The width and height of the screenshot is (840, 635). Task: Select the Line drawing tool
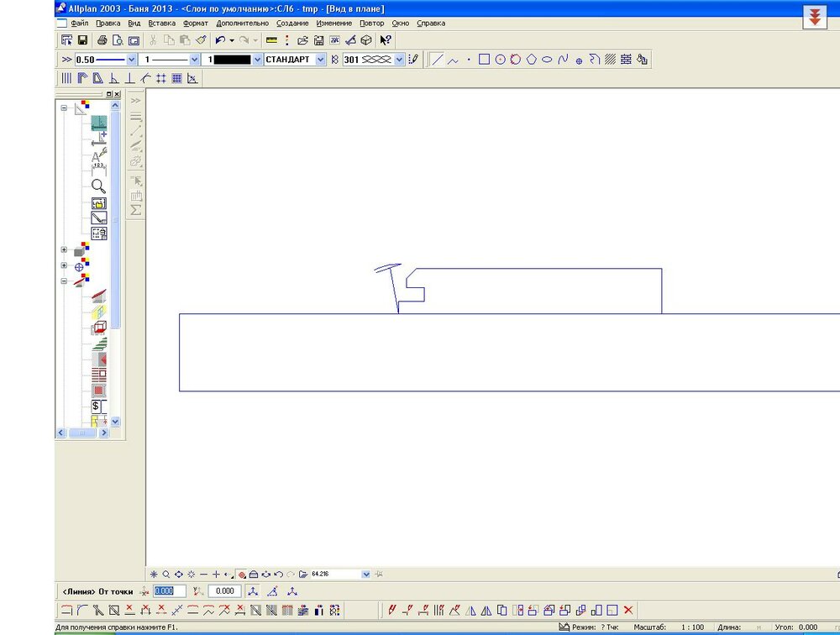click(437, 60)
